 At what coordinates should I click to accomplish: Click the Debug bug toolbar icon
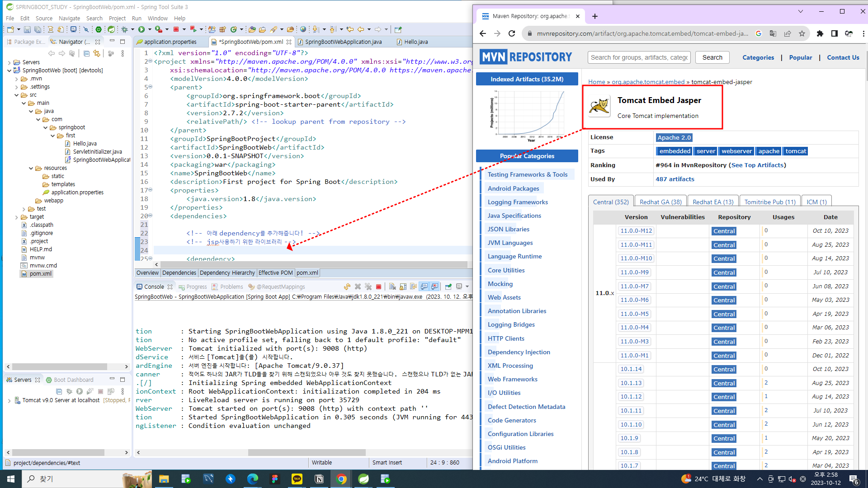124,29
